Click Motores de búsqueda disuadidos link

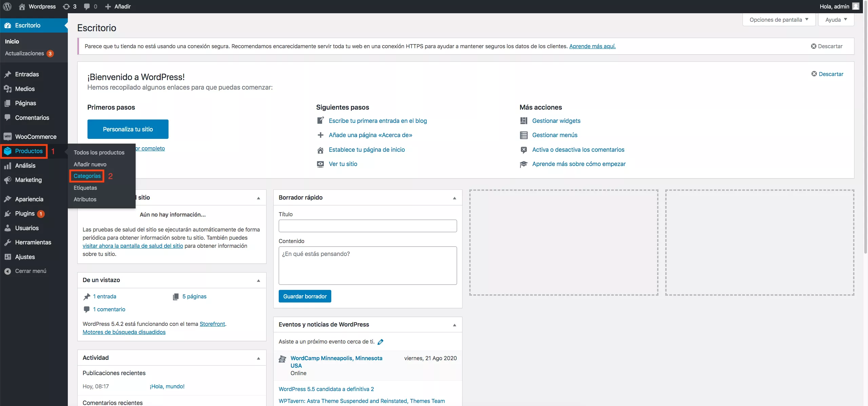[x=124, y=332]
